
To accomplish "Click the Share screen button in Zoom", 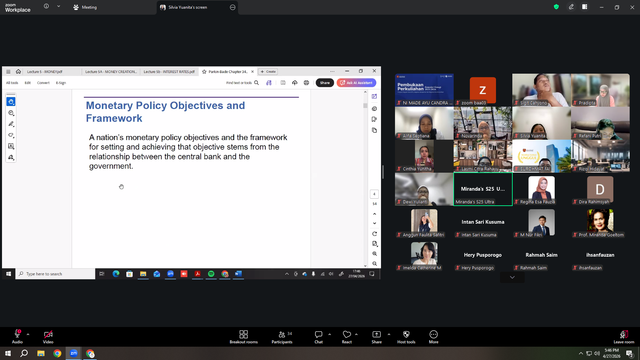I will 376,337.
